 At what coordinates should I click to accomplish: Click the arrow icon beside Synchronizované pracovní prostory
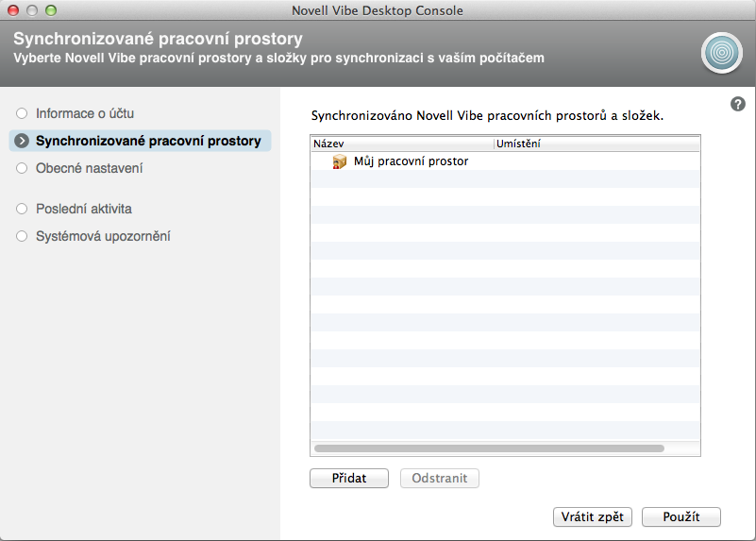[x=22, y=142]
